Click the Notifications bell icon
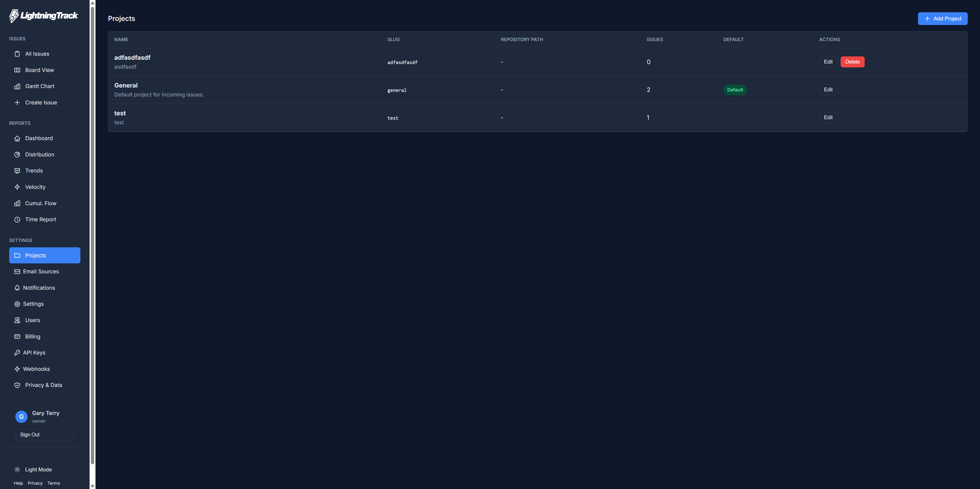 (x=17, y=288)
